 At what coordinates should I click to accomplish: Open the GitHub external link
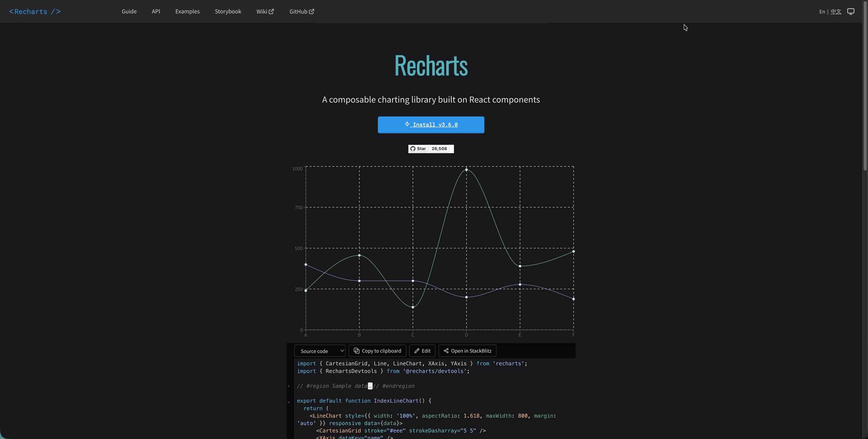click(302, 11)
